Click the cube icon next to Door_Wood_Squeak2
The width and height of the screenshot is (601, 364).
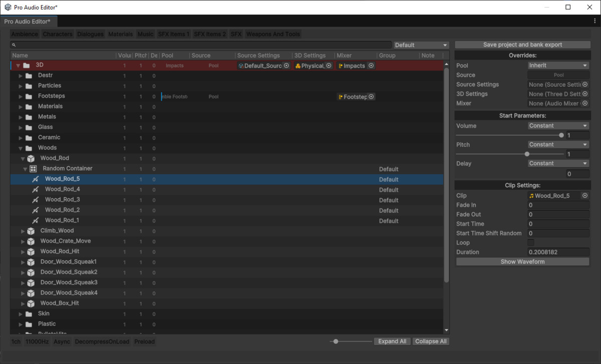[x=31, y=272]
